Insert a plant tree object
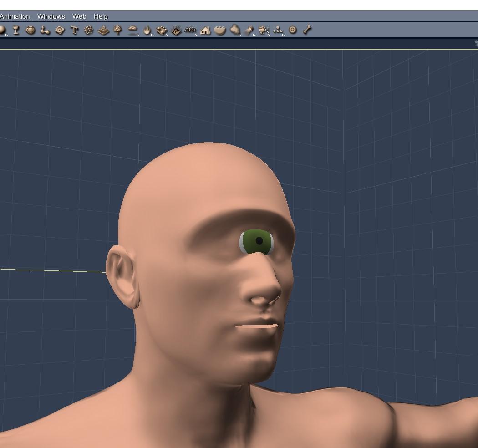 [x=117, y=30]
